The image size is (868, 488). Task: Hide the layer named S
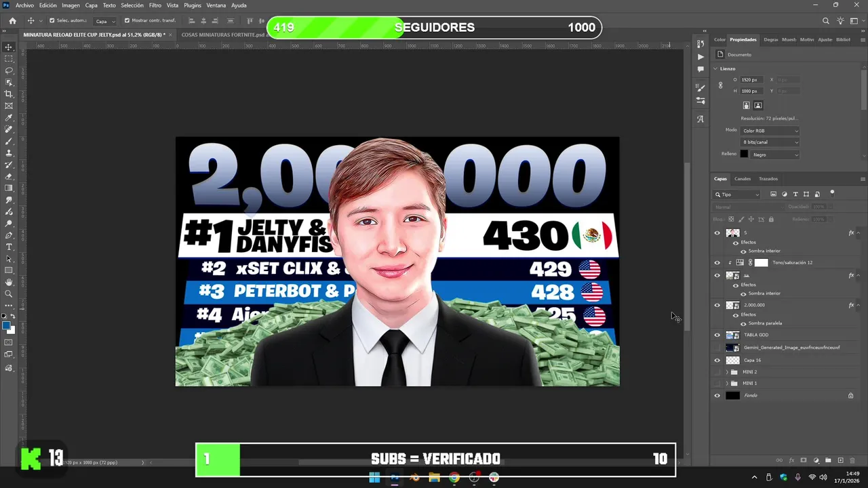(717, 233)
